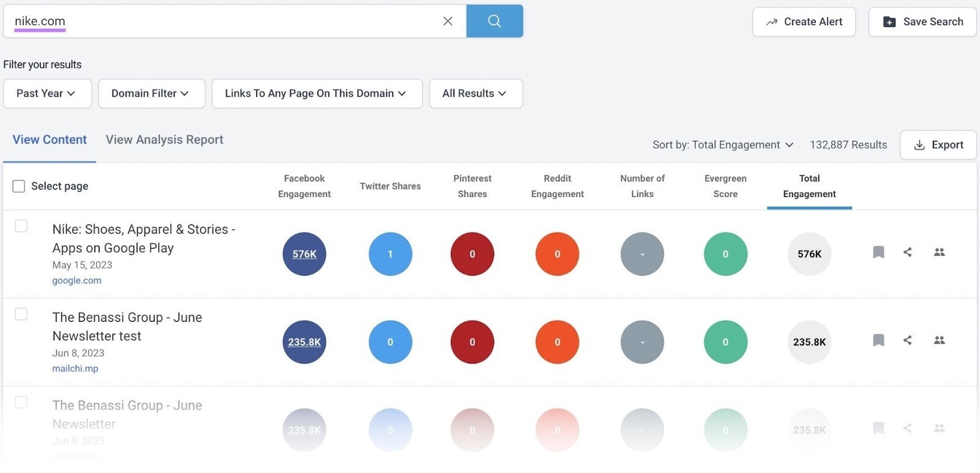Check the Nike Google Play row checkbox
Image resolution: width=980 pixels, height=473 pixels.
coord(21,226)
